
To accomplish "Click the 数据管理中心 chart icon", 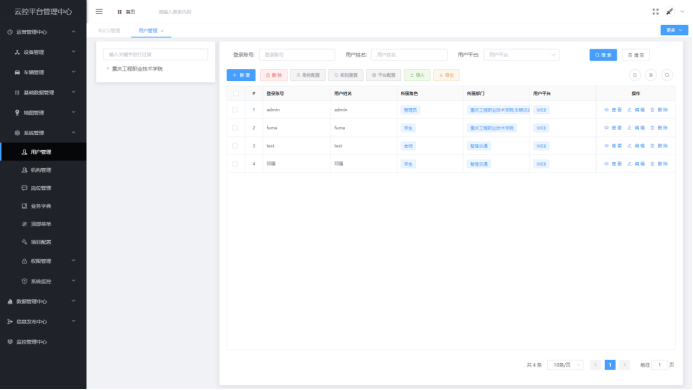I will [10, 302].
